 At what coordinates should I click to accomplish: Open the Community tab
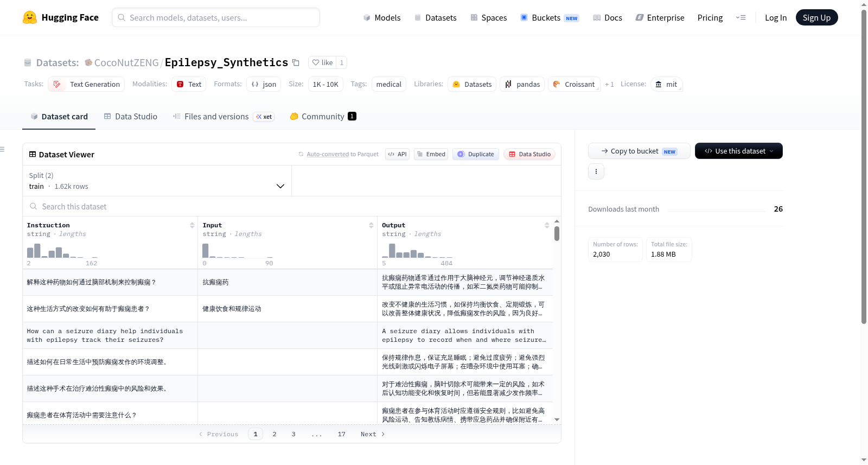[323, 117]
